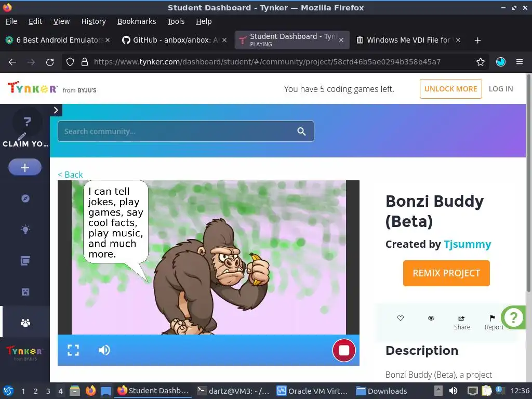Open a new browser tab
532x399 pixels.
click(477, 41)
